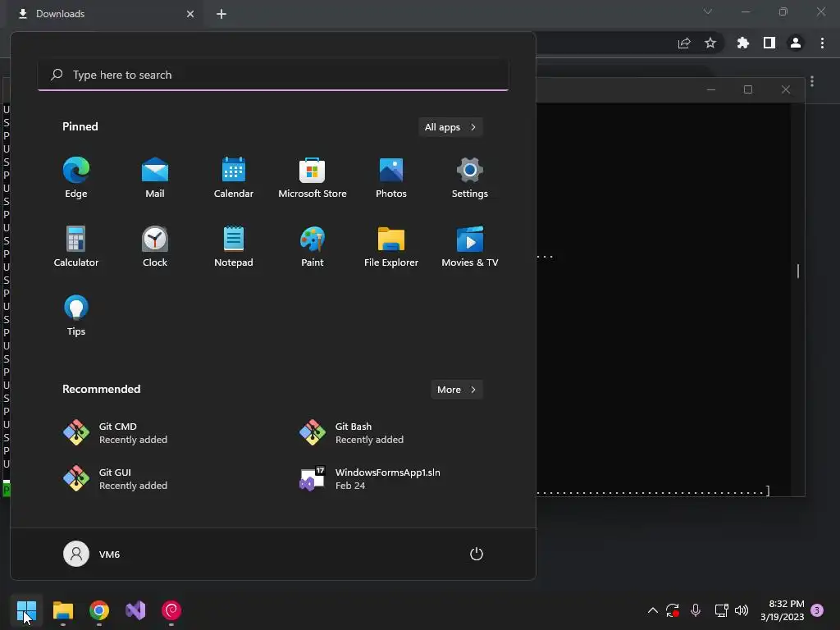This screenshot has height=630, width=840.
Task: Switch to Chrome in the taskbar
Action: click(x=99, y=610)
